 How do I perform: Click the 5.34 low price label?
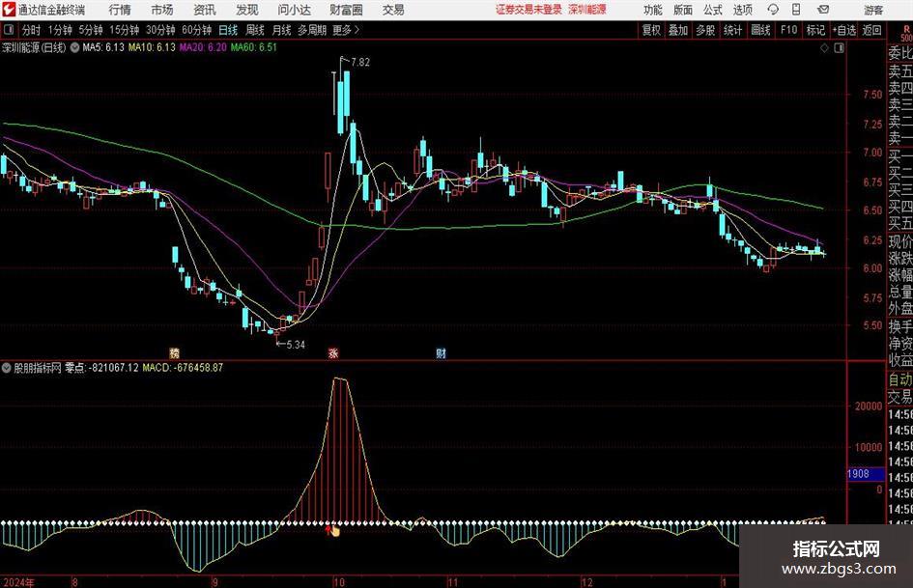pos(296,345)
